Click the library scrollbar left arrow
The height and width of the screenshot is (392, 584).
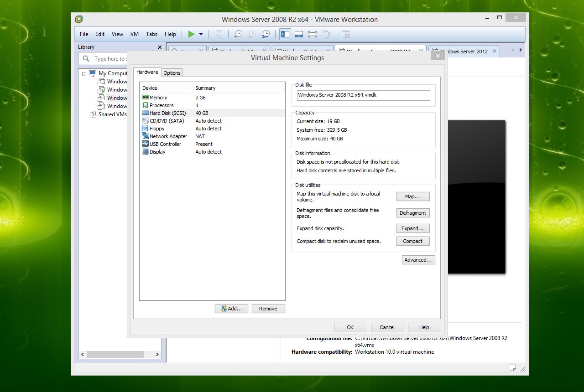[x=83, y=354]
